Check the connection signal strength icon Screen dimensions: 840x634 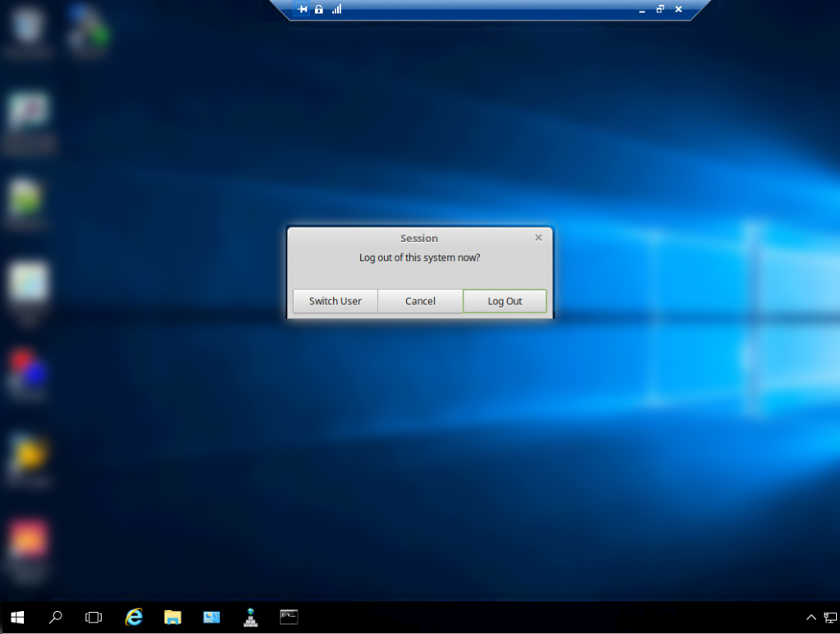pyautogui.click(x=336, y=9)
